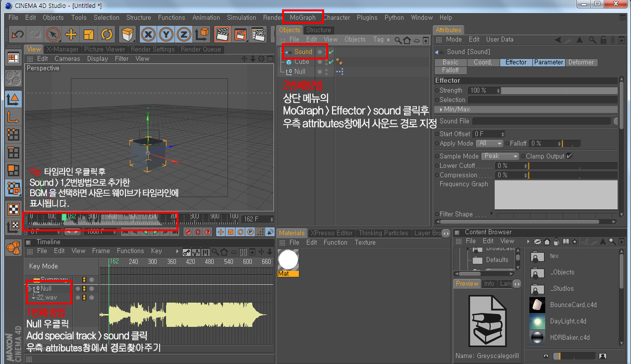Go back with Attributes left arrow
Screen dimensions: 631x364
pos(558,40)
